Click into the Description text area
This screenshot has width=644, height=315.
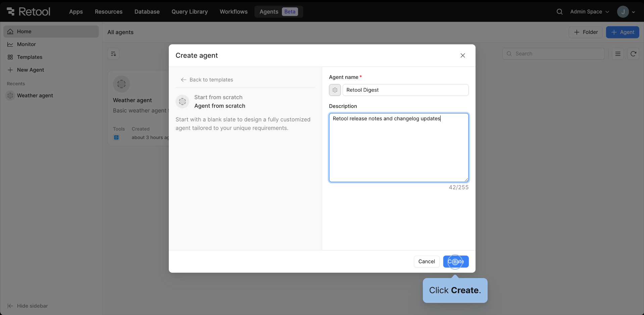tap(399, 148)
